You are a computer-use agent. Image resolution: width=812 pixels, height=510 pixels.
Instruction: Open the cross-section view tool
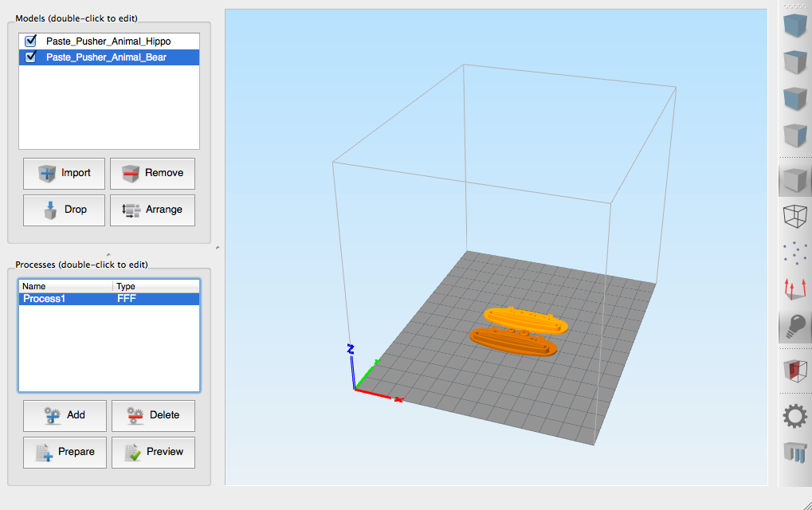point(794,371)
